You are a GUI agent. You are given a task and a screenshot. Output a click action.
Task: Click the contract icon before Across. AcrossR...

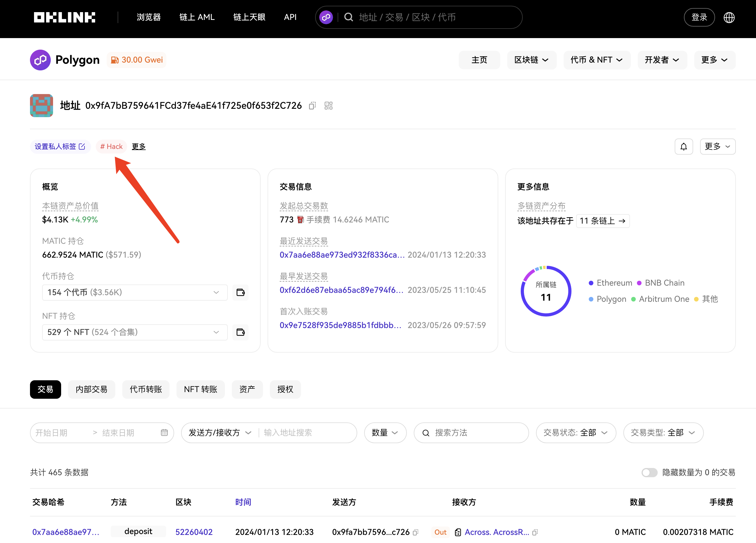(x=458, y=532)
